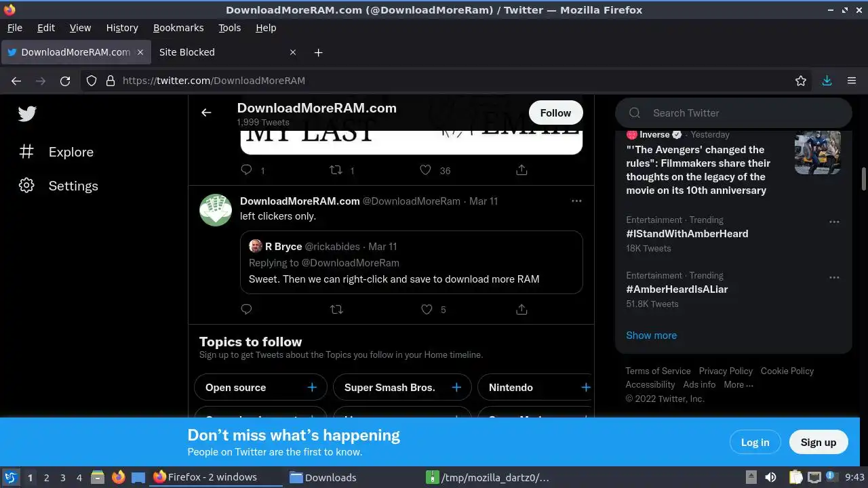Open the Bookmarks menu
The image size is (868, 488).
tap(178, 28)
